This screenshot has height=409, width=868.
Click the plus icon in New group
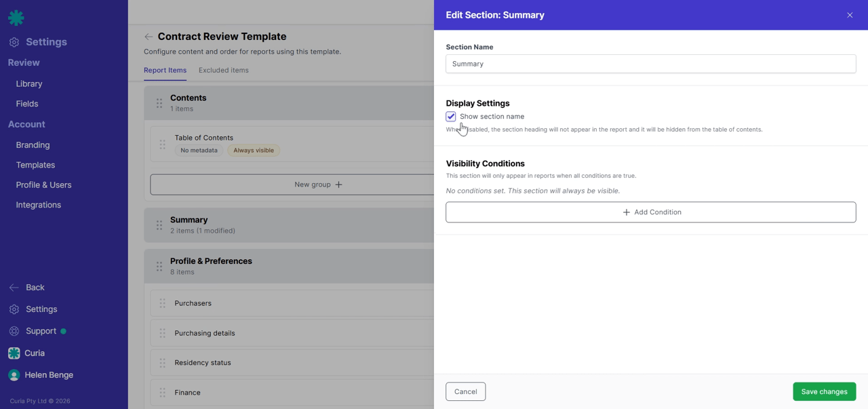tap(339, 184)
